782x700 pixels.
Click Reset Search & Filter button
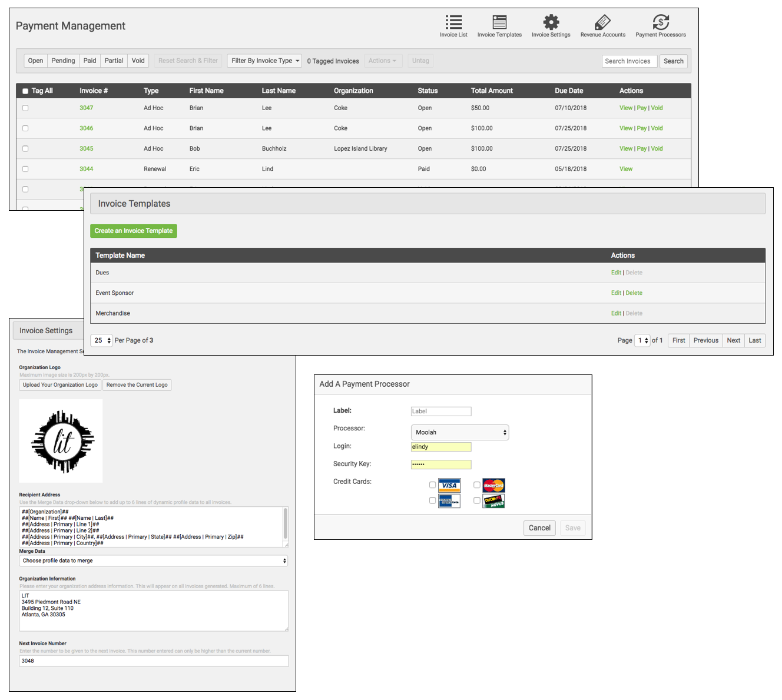click(x=188, y=61)
